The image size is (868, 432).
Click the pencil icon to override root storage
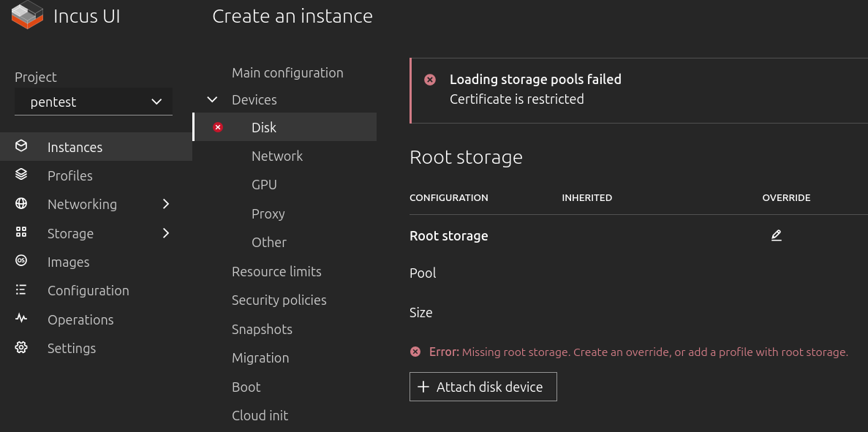click(x=776, y=235)
